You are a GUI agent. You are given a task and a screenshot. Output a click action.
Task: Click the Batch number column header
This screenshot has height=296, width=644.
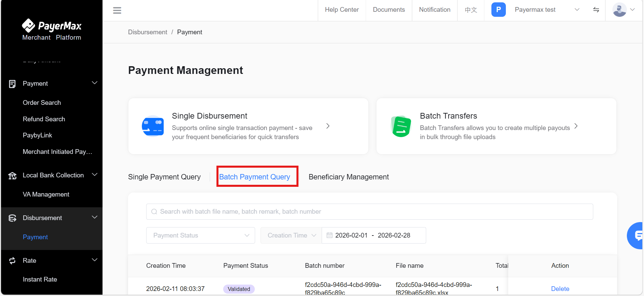tap(325, 266)
